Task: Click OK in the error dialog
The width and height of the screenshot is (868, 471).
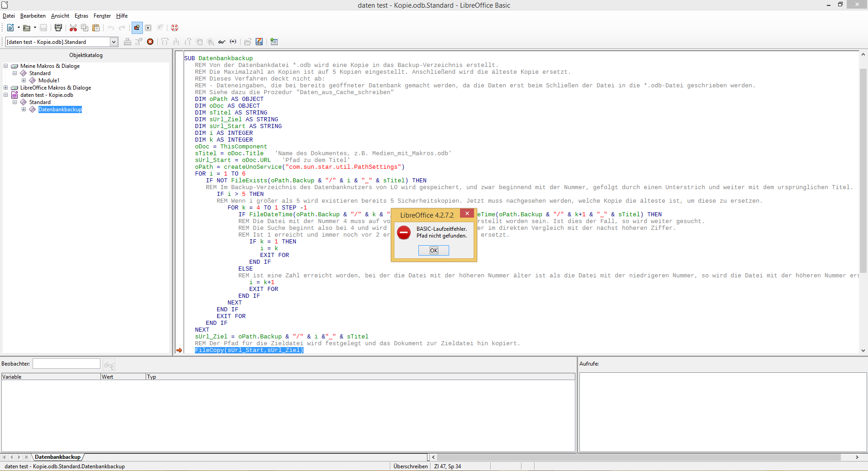Action: pos(434,250)
